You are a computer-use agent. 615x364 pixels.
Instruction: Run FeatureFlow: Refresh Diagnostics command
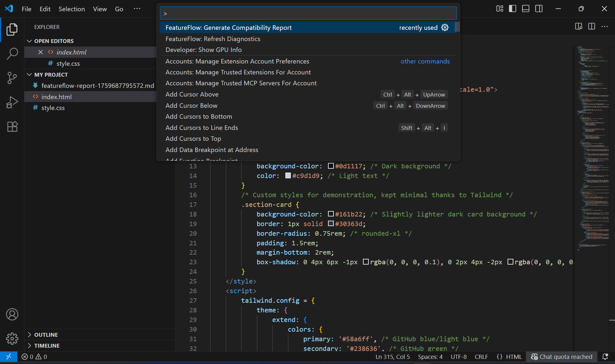(x=213, y=39)
